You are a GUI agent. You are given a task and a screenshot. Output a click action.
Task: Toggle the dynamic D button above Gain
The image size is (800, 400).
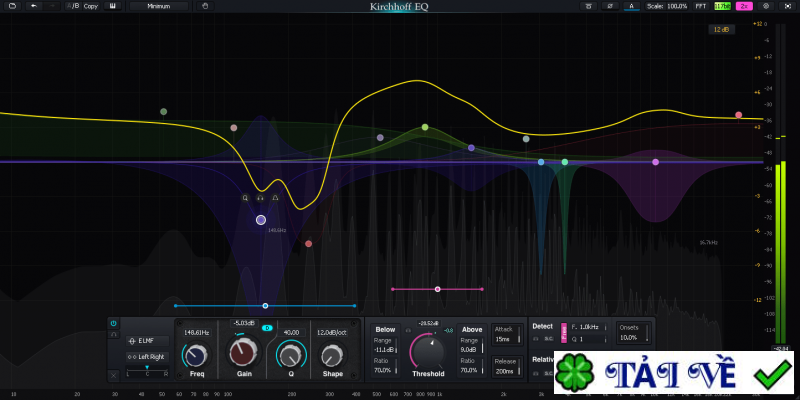[267, 328]
